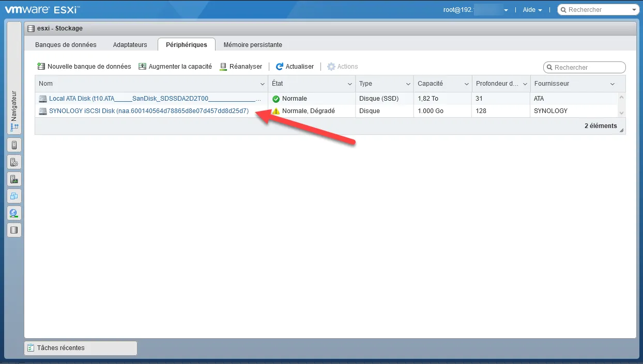Open the Nom column header dropdown chevron
Viewport: 643px width, 364px height.
pos(262,84)
